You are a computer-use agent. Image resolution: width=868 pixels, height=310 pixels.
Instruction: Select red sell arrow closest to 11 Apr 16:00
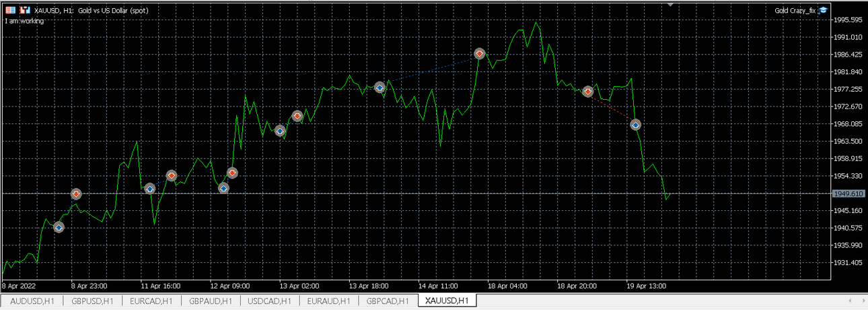coord(172,176)
